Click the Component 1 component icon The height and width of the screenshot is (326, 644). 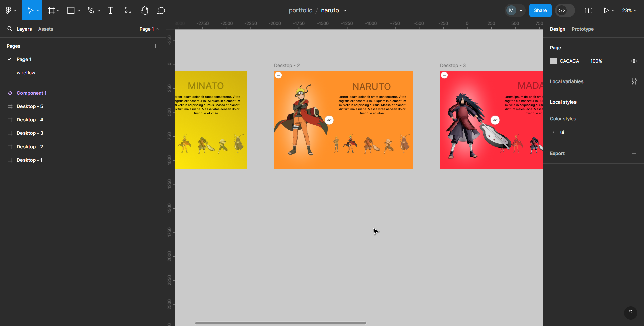[x=10, y=93]
